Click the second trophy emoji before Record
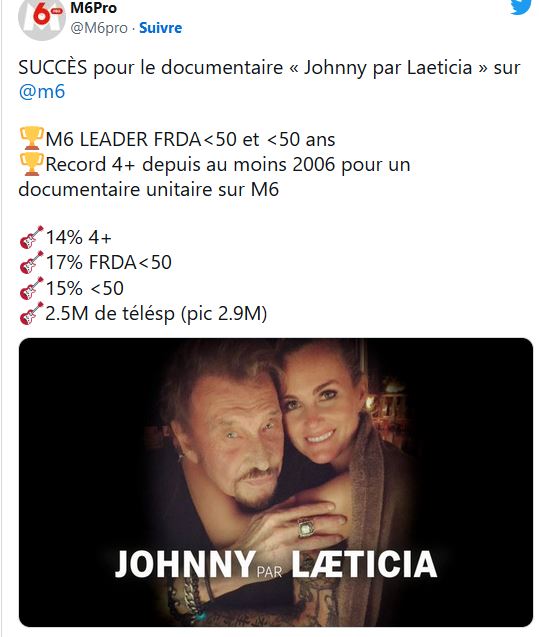 [x=32, y=164]
